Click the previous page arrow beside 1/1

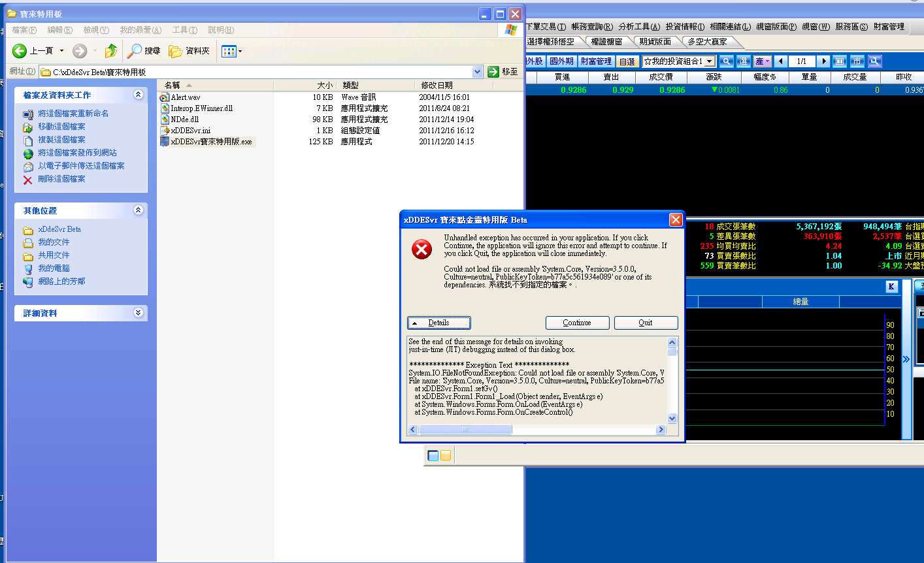780,61
